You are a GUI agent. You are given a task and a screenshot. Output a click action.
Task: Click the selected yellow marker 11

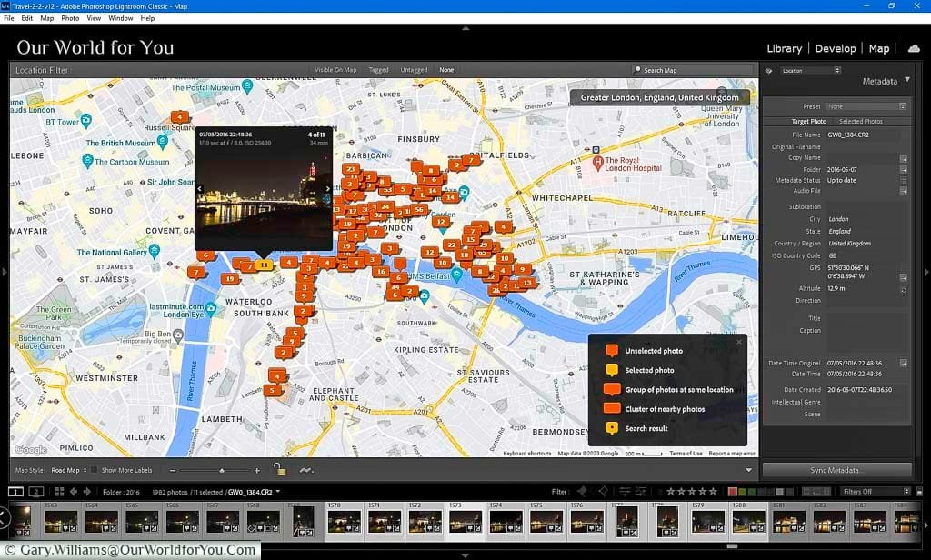(x=265, y=265)
